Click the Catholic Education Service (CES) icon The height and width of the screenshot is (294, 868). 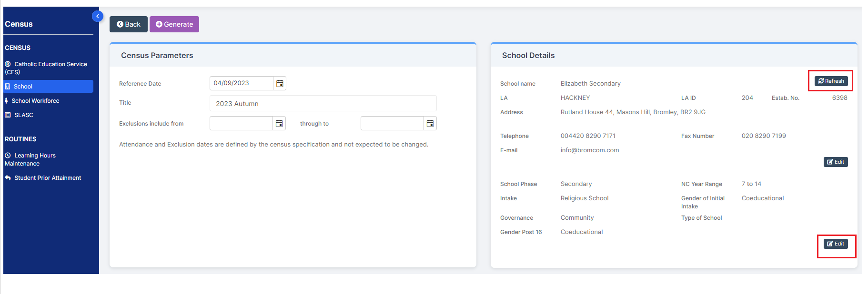click(x=8, y=64)
